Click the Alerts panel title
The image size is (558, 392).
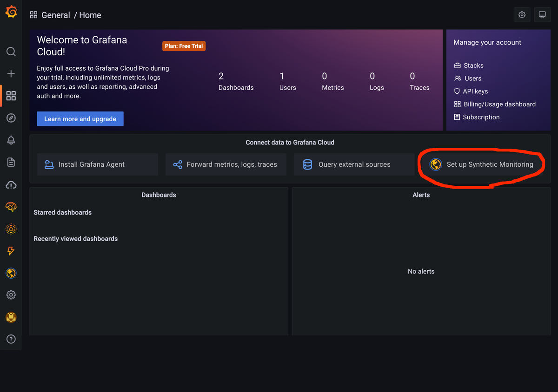pos(421,195)
